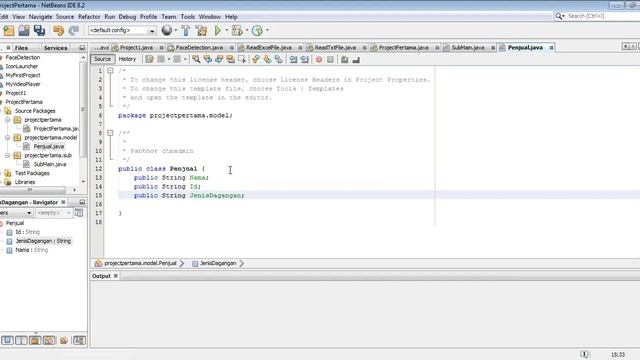Collapse the projectpertama.sub package node
The height and width of the screenshot is (360, 640).
(x=7, y=156)
